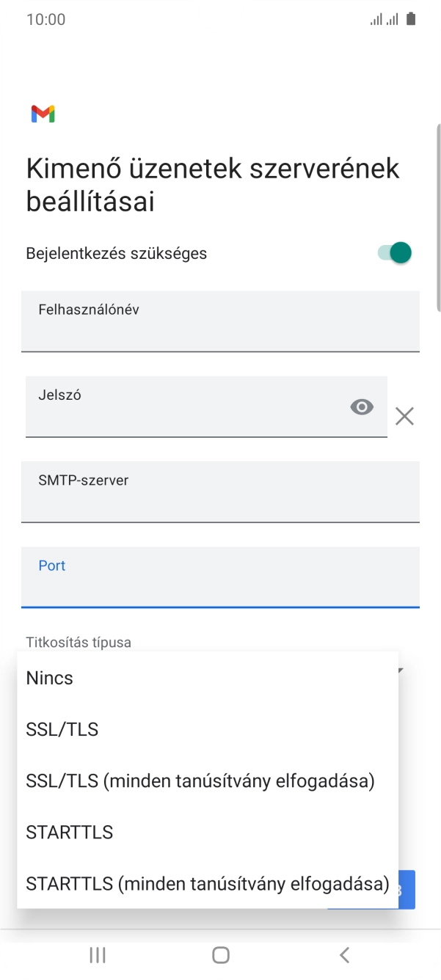Viewport: 441px width, 980px height.
Task: Tap the home icon in navigation bar
Action: (x=220, y=955)
